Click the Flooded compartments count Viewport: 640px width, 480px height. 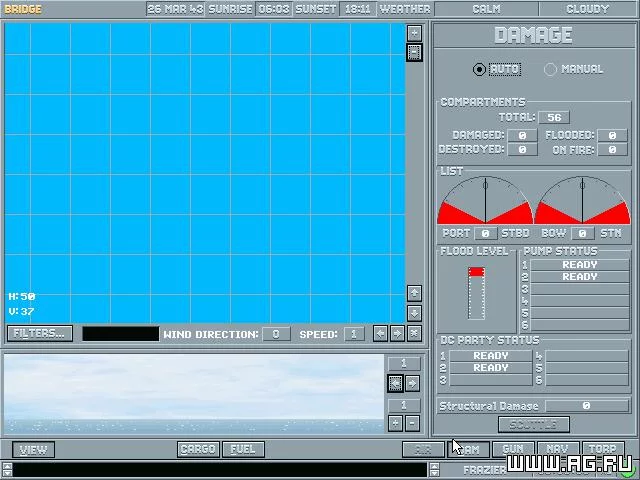[612, 136]
